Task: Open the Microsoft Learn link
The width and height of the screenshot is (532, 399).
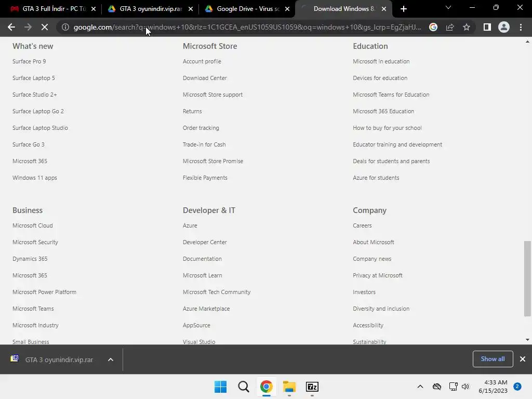Action: click(202, 275)
